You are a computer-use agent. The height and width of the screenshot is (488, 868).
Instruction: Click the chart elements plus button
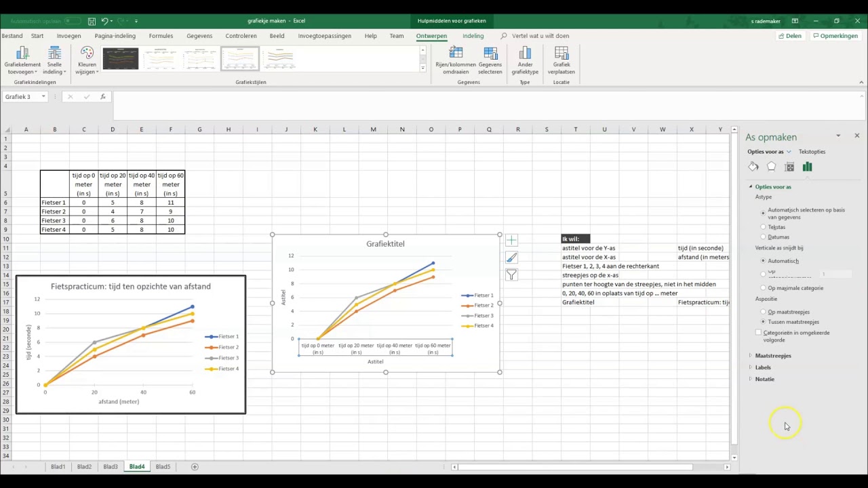coord(511,241)
